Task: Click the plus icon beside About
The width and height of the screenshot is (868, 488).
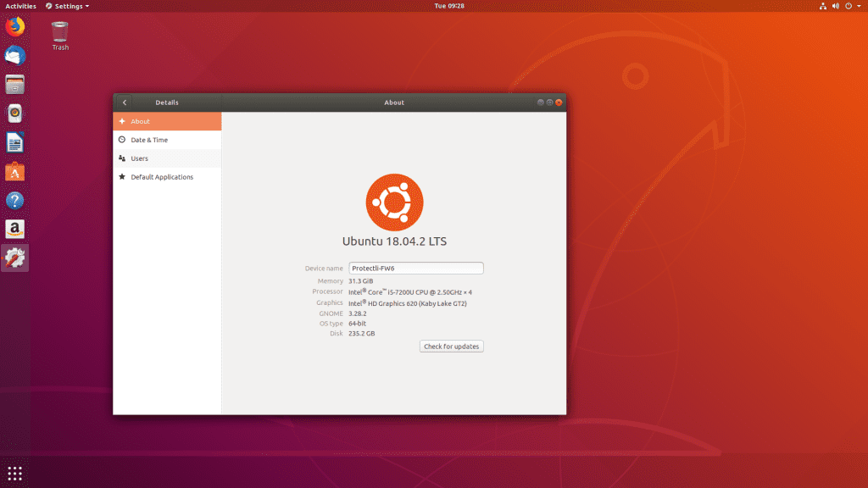Action: pos(122,121)
